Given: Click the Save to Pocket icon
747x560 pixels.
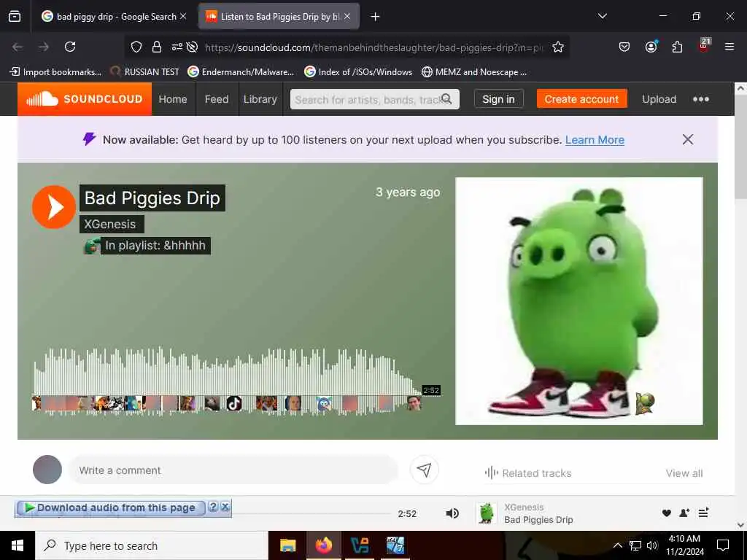Looking at the screenshot, I should coord(624,47).
